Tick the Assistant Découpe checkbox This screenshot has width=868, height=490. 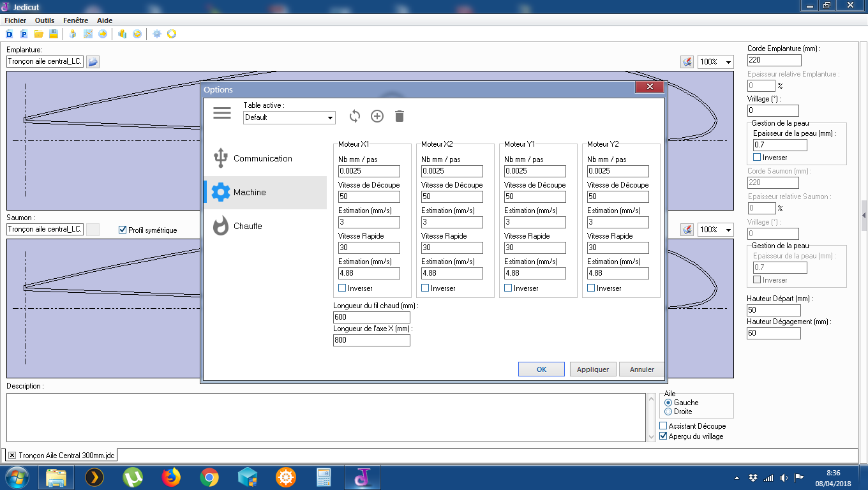663,426
